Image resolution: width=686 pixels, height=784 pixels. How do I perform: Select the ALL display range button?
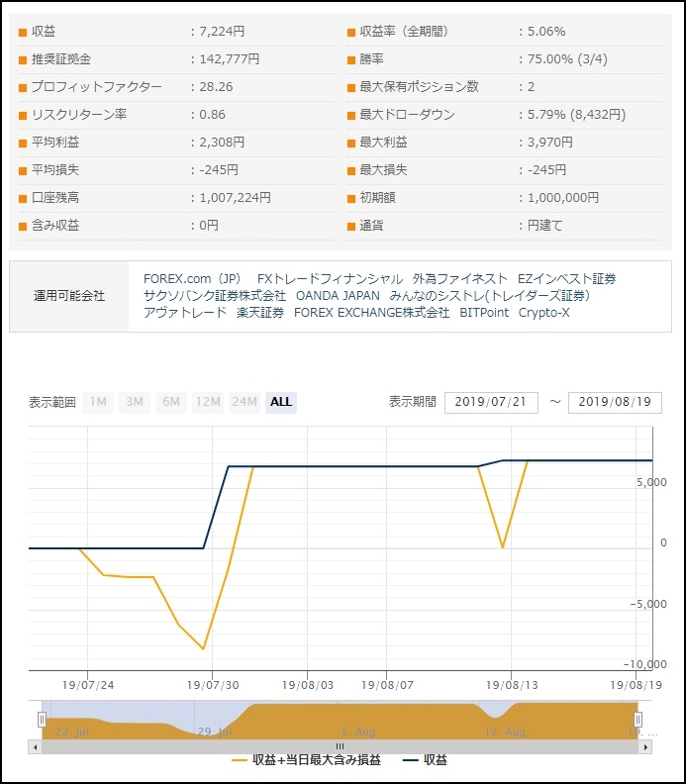pos(281,402)
